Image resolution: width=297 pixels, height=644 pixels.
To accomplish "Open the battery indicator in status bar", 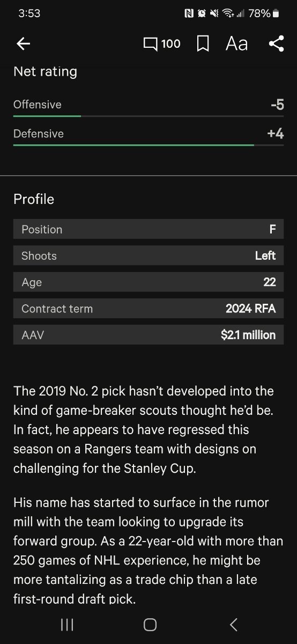I will click(x=276, y=13).
